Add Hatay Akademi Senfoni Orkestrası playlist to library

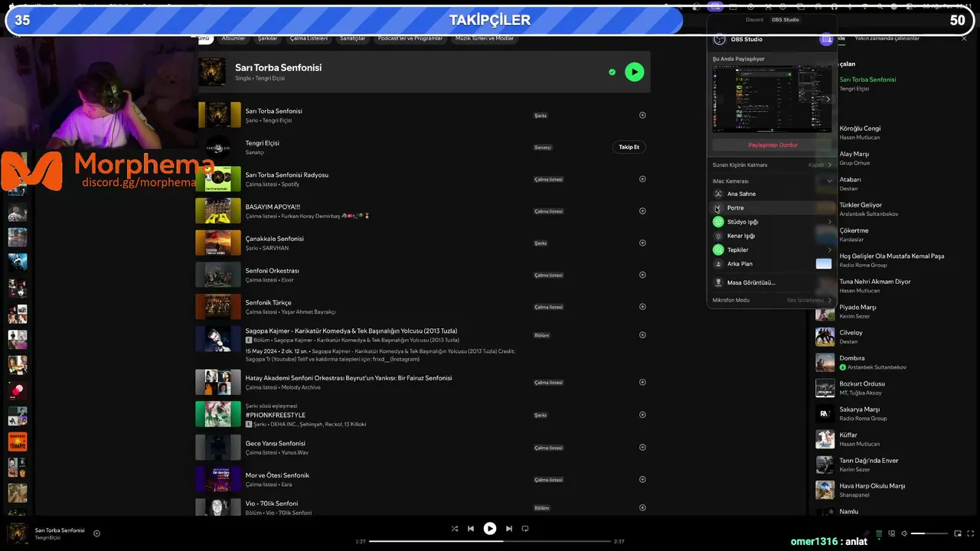[642, 382]
